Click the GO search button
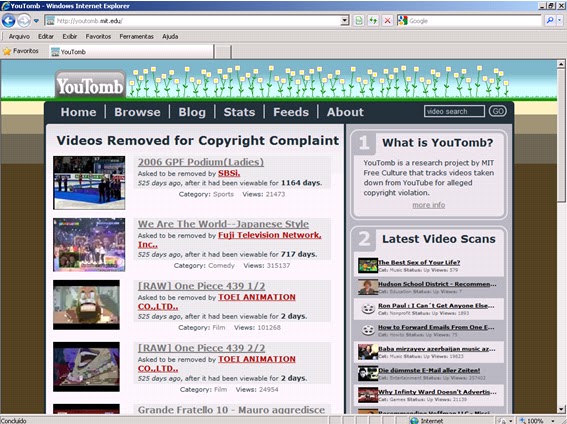Screen dimensions: 567x424 tap(498, 111)
